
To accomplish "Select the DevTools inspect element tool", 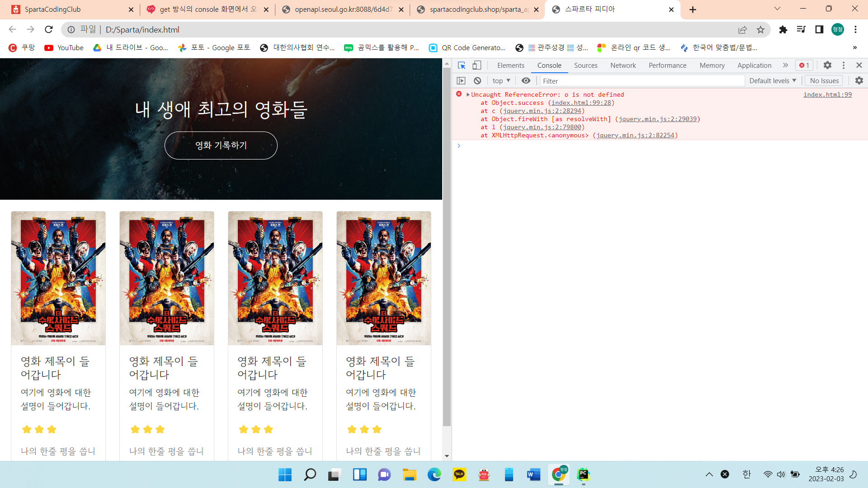I will pos(462,66).
